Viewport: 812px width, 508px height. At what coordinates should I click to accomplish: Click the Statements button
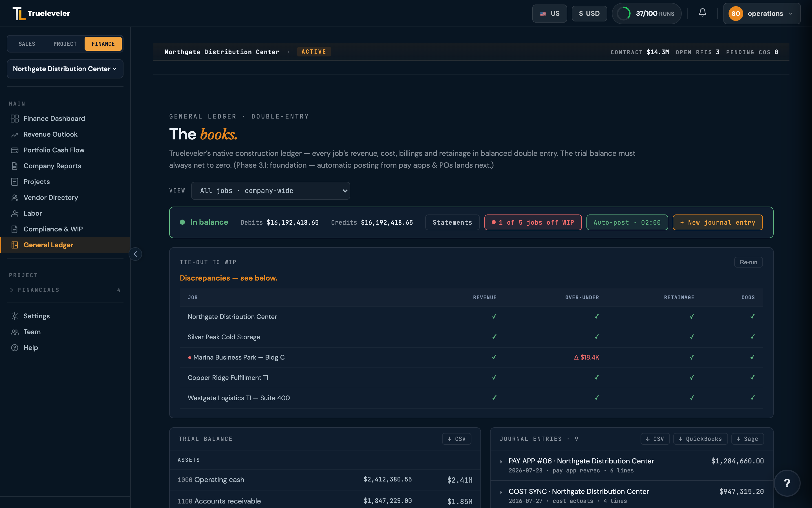pos(452,222)
